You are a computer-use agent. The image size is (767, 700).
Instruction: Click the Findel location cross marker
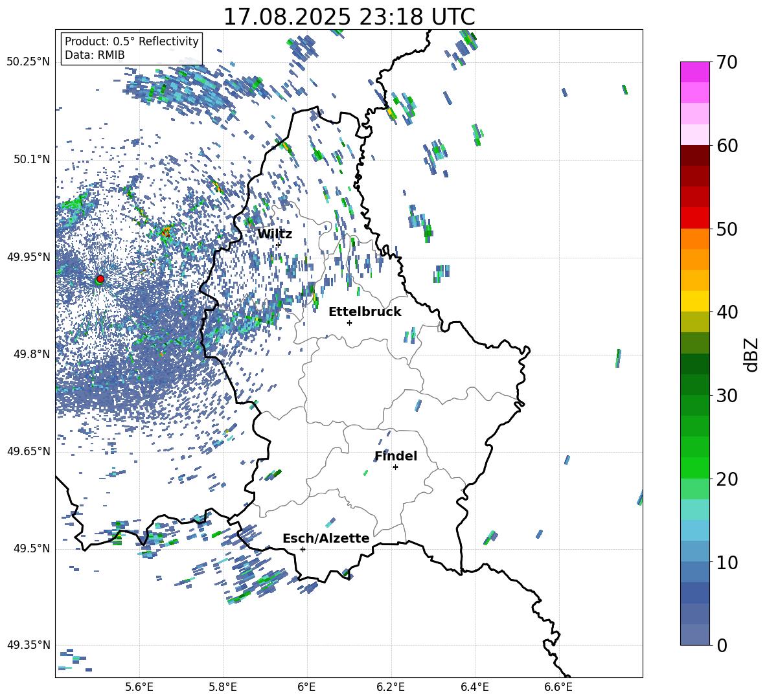click(395, 467)
